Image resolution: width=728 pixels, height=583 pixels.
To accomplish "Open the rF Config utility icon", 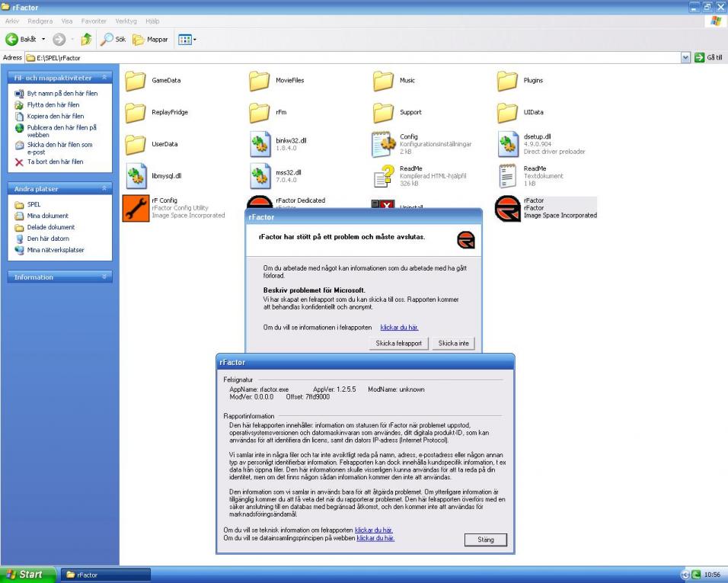I will [x=136, y=207].
